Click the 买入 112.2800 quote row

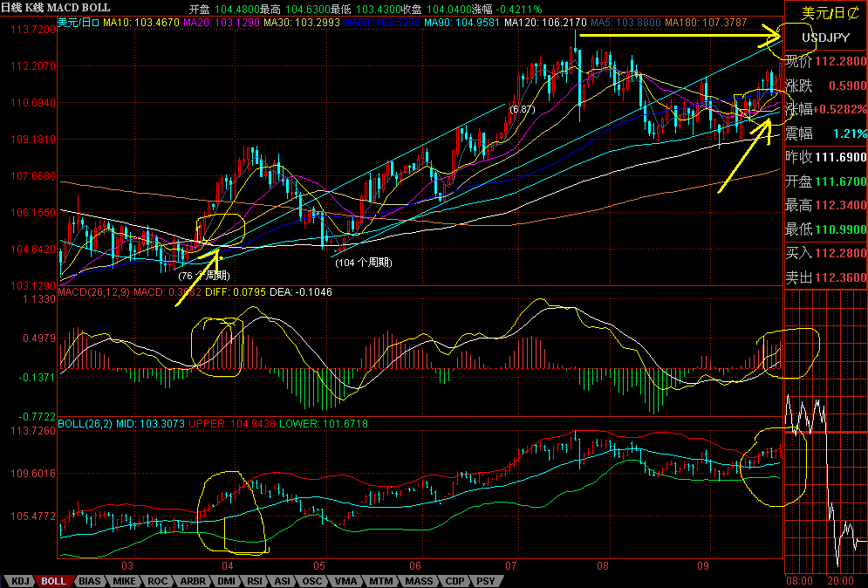[825, 253]
